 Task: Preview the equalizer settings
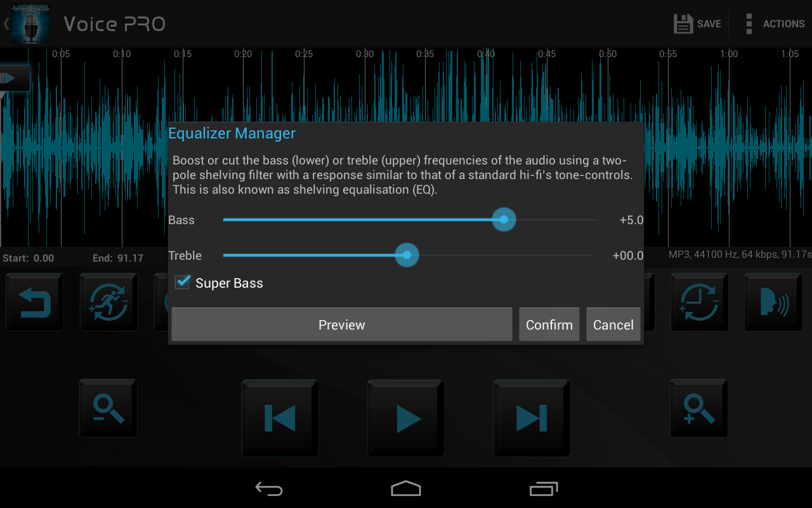coord(341,324)
